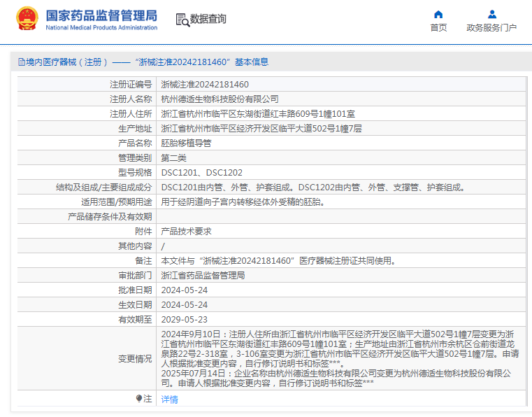Select registration number value 浙械注准20242181460
The image size is (532, 417).
[205, 85]
